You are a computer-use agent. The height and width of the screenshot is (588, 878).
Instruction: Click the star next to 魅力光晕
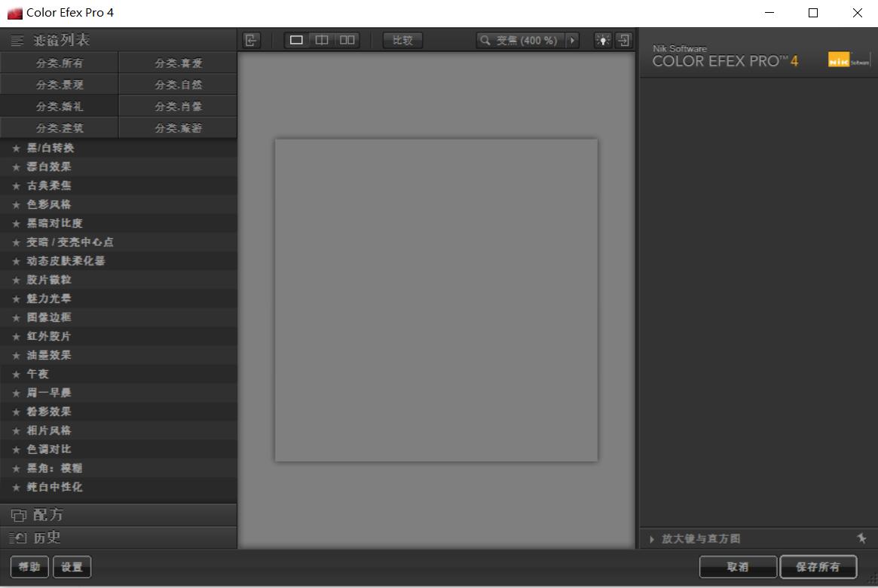(x=17, y=299)
